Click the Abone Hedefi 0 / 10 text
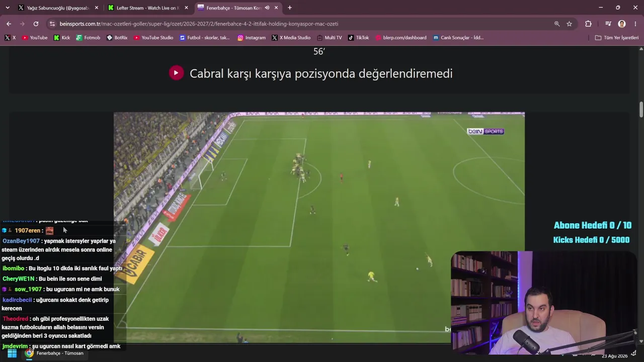The image size is (644, 362). tap(593, 226)
